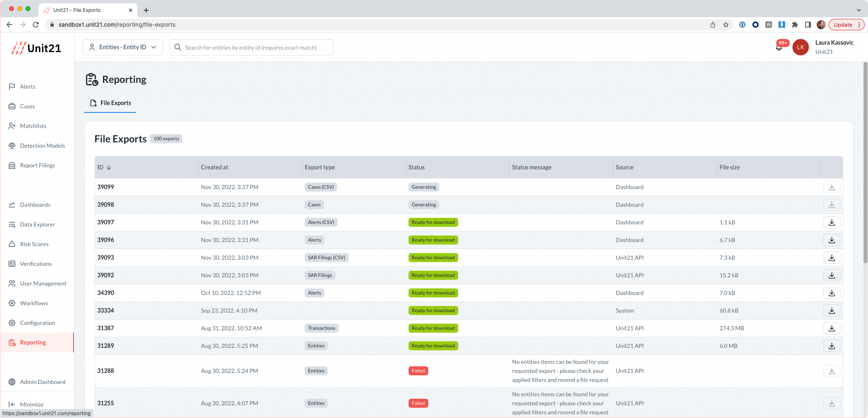The image size is (868, 418).
Task: Bookmark this page with star icon
Action: coord(726,25)
